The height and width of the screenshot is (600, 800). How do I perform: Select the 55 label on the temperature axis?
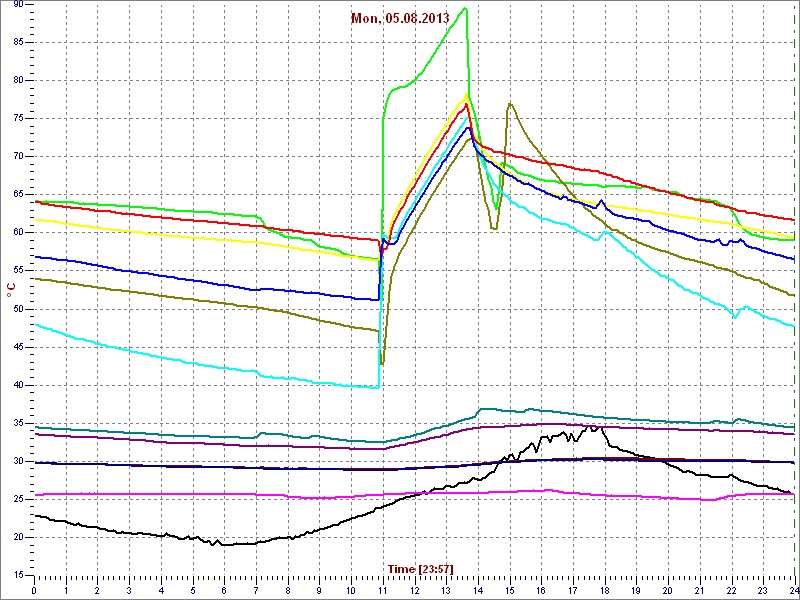click(x=17, y=271)
